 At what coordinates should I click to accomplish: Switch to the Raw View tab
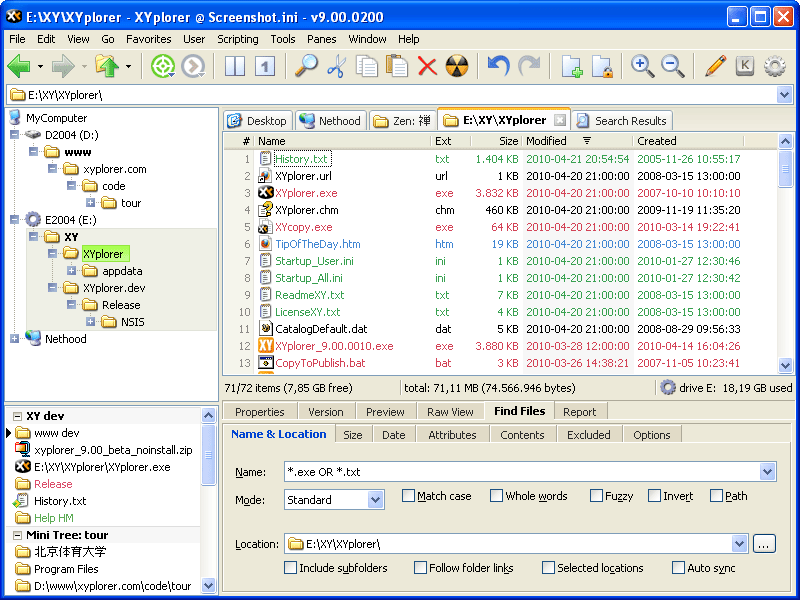coord(450,412)
